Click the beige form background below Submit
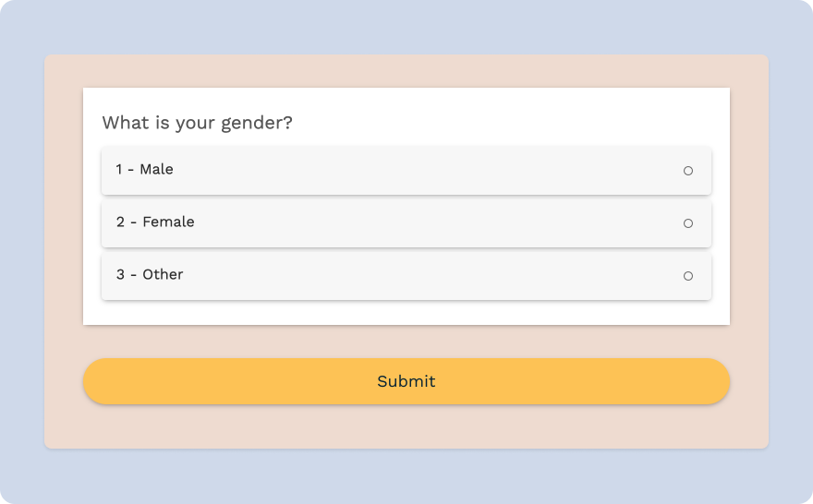This screenshot has width=813, height=504. click(x=406, y=427)
